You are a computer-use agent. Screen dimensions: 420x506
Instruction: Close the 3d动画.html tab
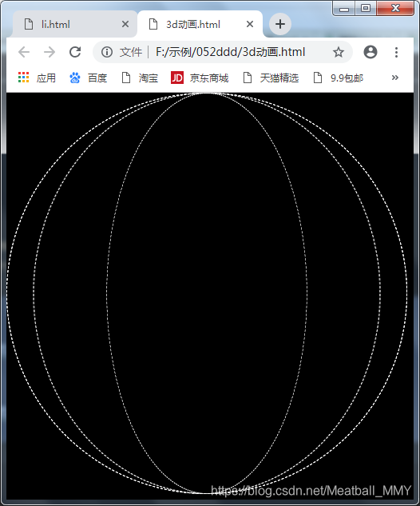click(x=250, y=24)
